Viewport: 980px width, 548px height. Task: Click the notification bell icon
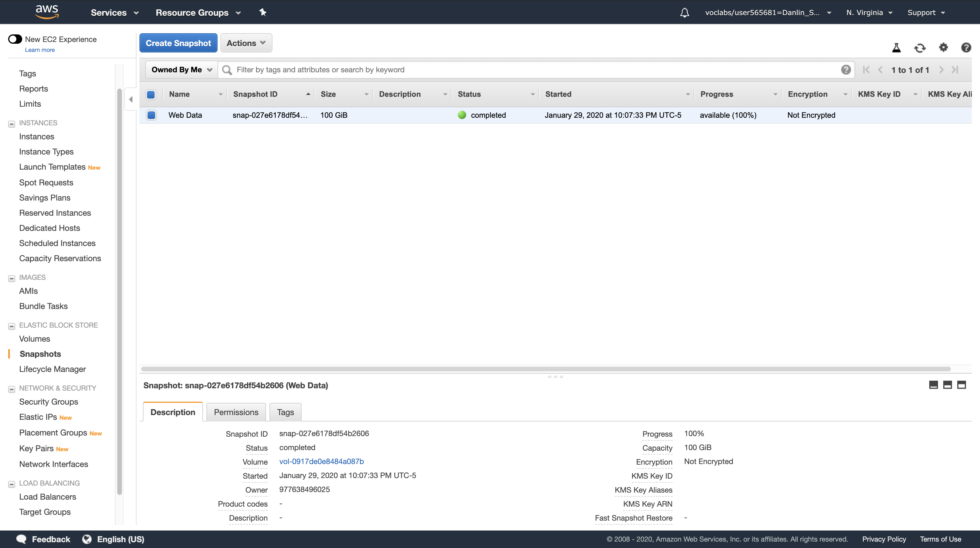[685, 13]
